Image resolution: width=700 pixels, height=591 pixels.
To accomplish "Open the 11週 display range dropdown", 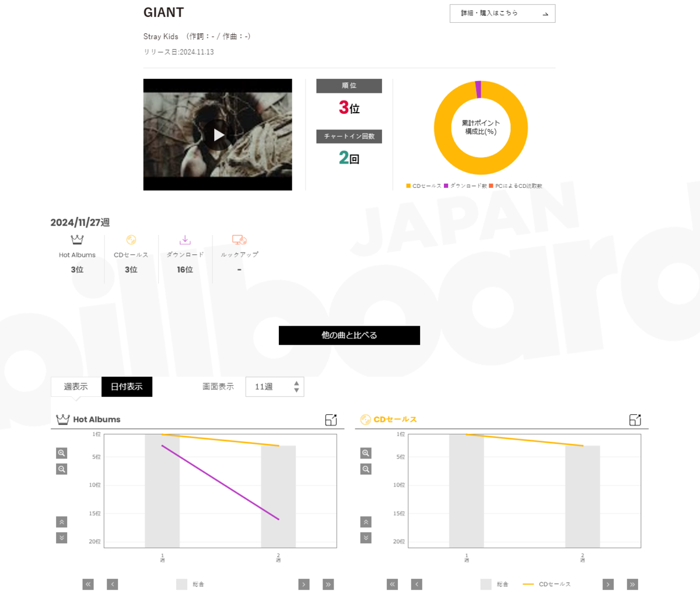I will click(275, 387).
